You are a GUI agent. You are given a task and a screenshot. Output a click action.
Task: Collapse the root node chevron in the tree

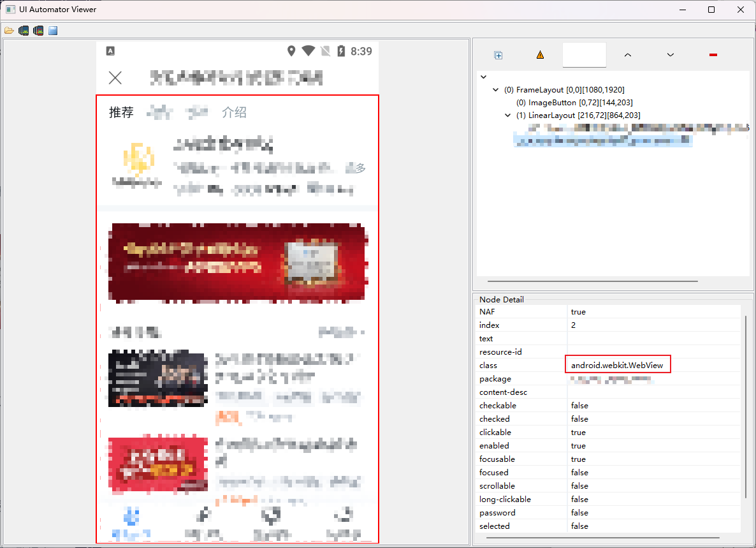[x=484, y=77]
